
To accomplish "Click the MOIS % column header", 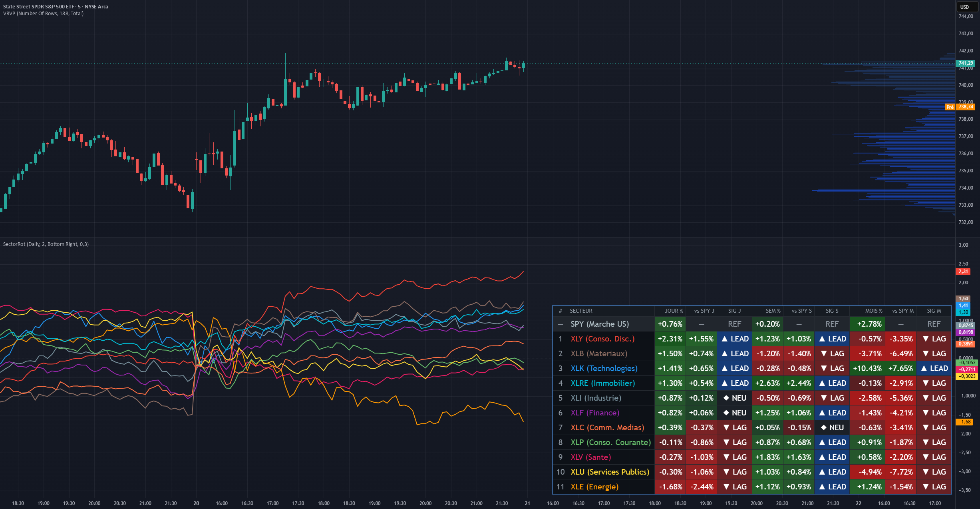I will pos(874,311).
